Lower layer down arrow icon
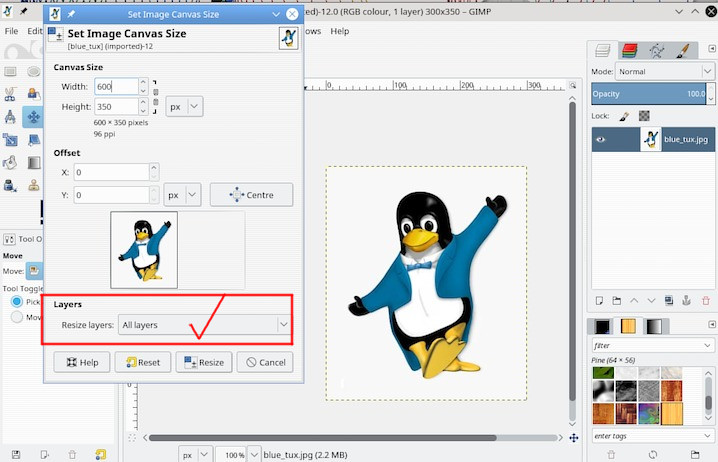The image size is (718, 462). pyautogui.click(x=651, y=301)
